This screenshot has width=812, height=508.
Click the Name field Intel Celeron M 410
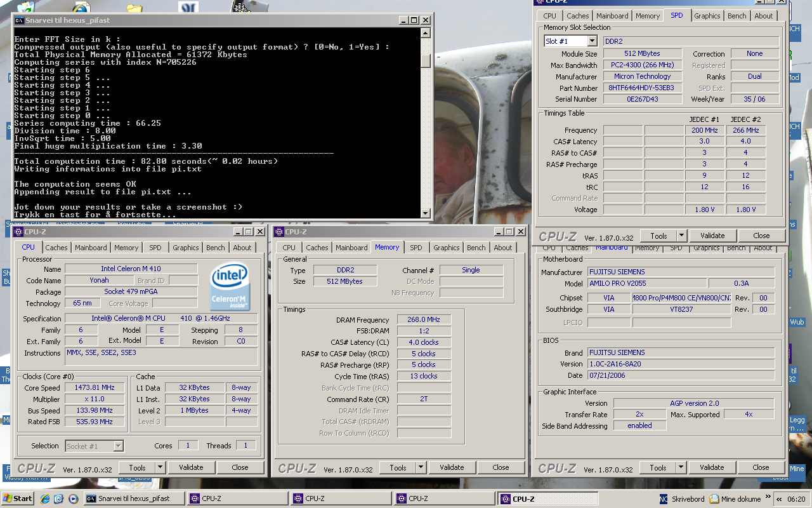[x=131, y=269]
